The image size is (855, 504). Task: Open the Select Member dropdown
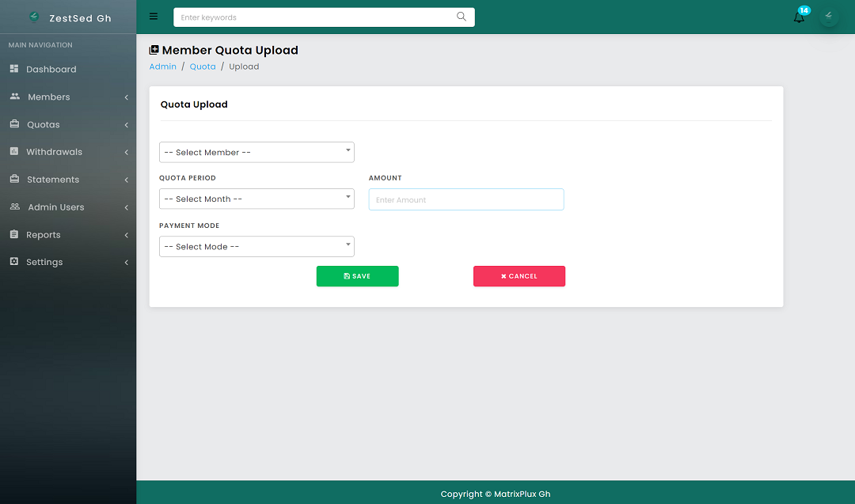[x=256, y=152]
